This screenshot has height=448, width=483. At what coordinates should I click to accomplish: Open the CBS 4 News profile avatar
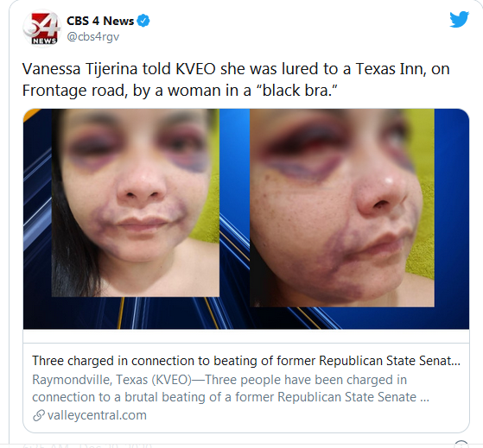[x=41, y=28]
